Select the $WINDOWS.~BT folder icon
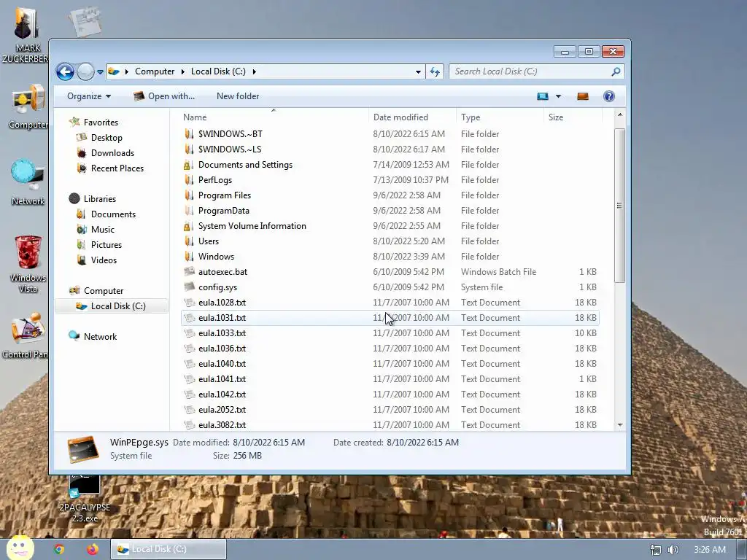747x560 pixels. coord(189,134)
